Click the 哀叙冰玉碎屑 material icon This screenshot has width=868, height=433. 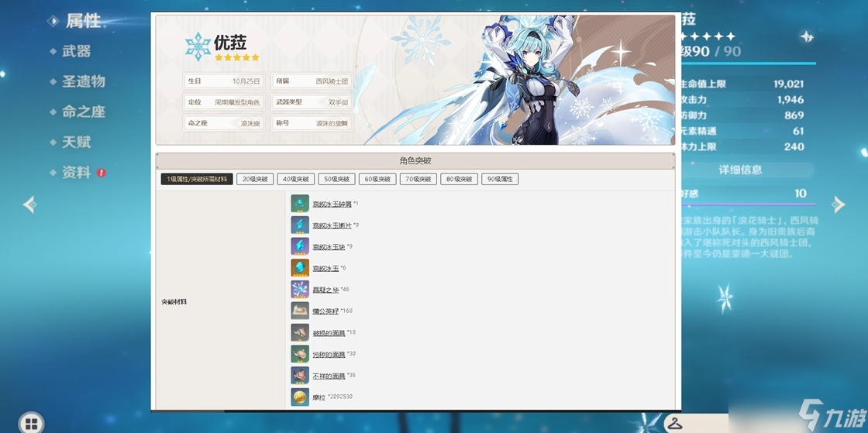(x=300, y=204)
